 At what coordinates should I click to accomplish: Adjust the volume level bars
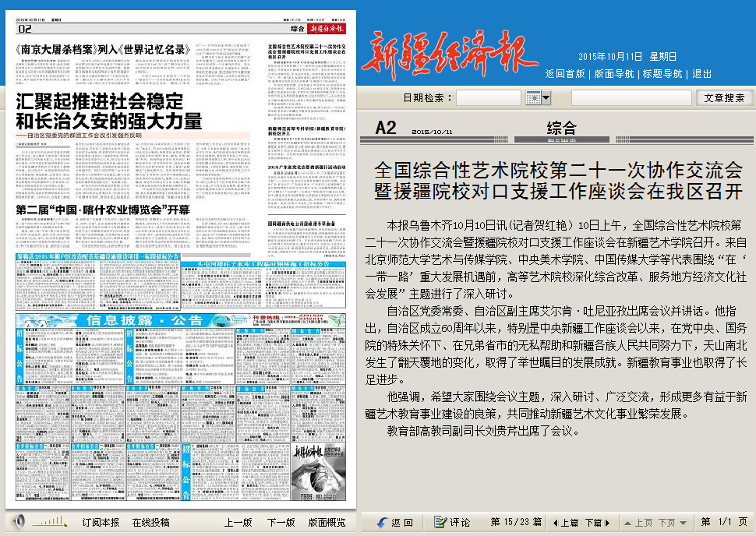(x=51, y=521)
